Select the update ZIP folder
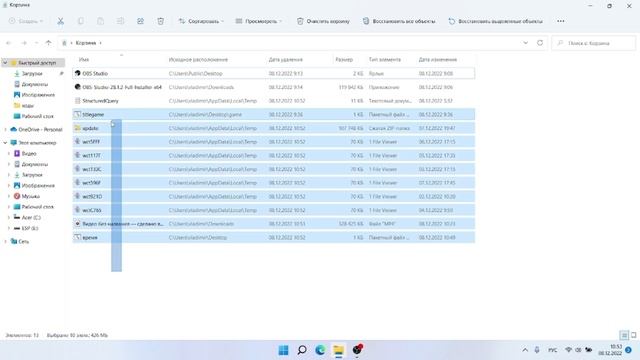The image size is (640, 360). pos(273,128)
